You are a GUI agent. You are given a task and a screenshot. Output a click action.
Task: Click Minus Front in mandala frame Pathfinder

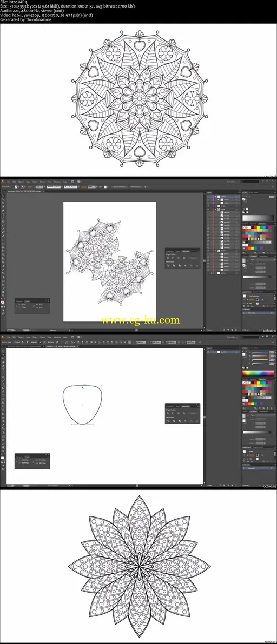click(x=173, y=258)
